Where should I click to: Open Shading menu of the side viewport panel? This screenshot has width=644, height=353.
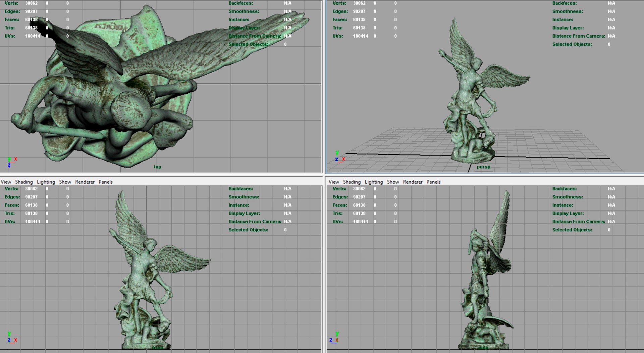pyautogui.click(x=352, y=182)
